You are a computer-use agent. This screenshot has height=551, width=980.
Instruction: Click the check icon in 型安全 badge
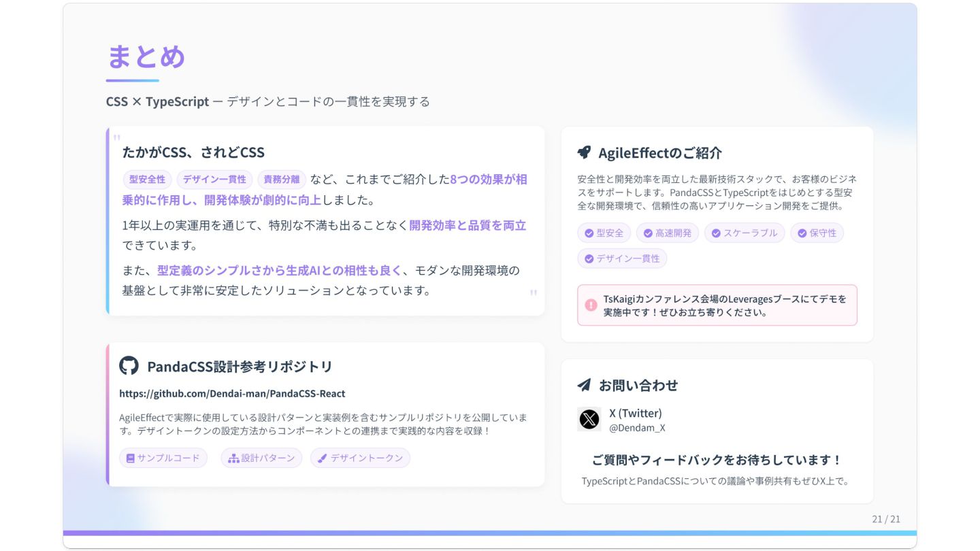(589, 233)
